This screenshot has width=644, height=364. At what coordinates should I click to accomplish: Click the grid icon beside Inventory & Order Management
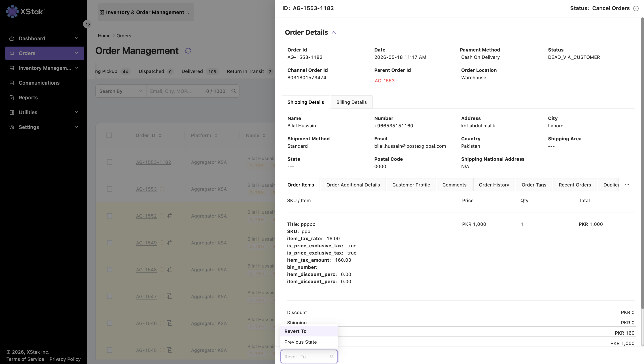pyautogui.click(x=102, y=12)
